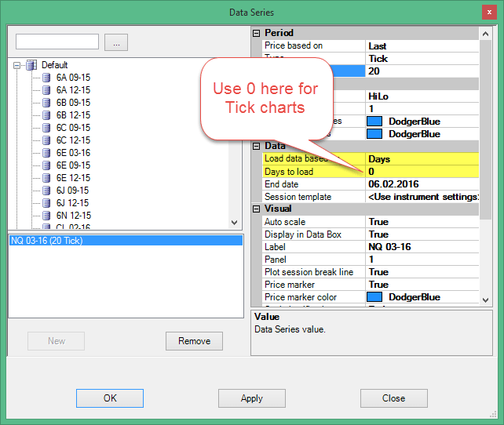Viewport: 504px width, 425px height.
Task: Click the DodgerBlue swatch below HiLo row
Action: click(x=374, y=122)
